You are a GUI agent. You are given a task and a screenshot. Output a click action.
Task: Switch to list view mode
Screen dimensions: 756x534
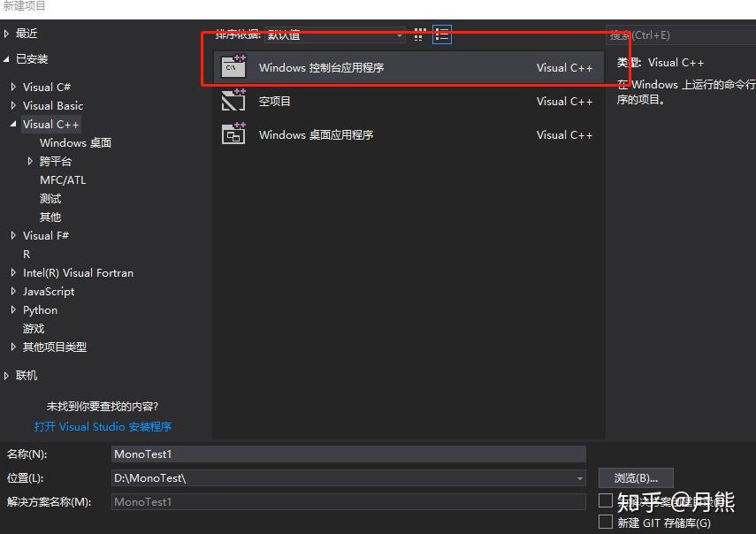pos(439,34)
